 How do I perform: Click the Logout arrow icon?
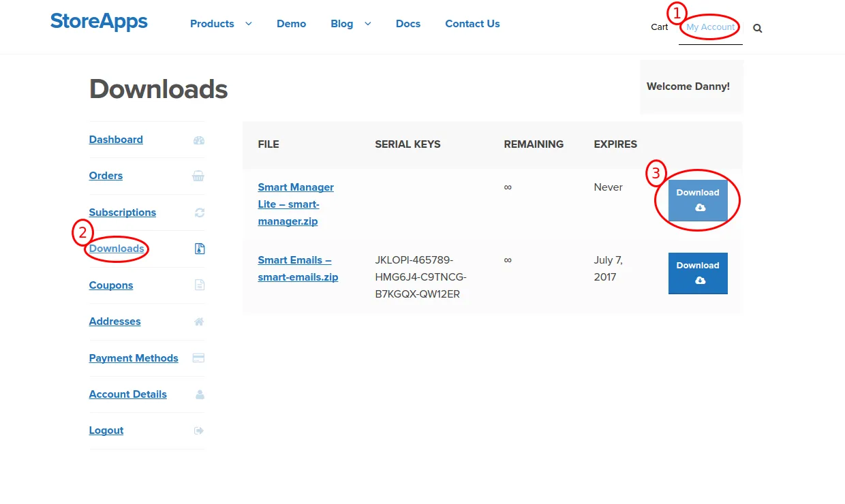200,430
